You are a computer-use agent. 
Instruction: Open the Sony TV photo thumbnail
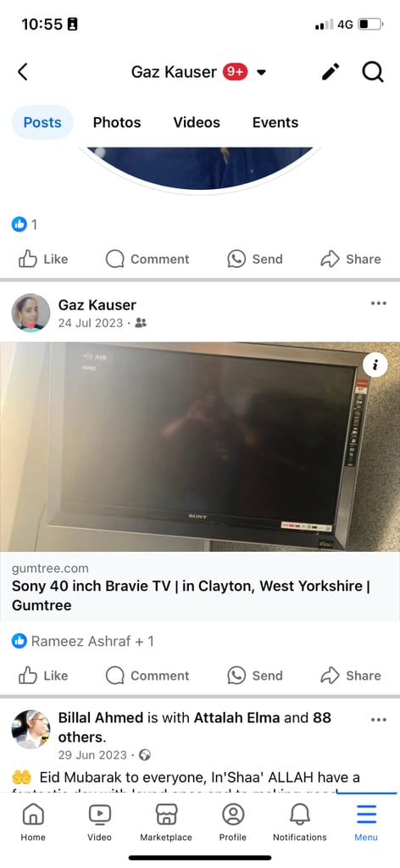tap(200, 447)
